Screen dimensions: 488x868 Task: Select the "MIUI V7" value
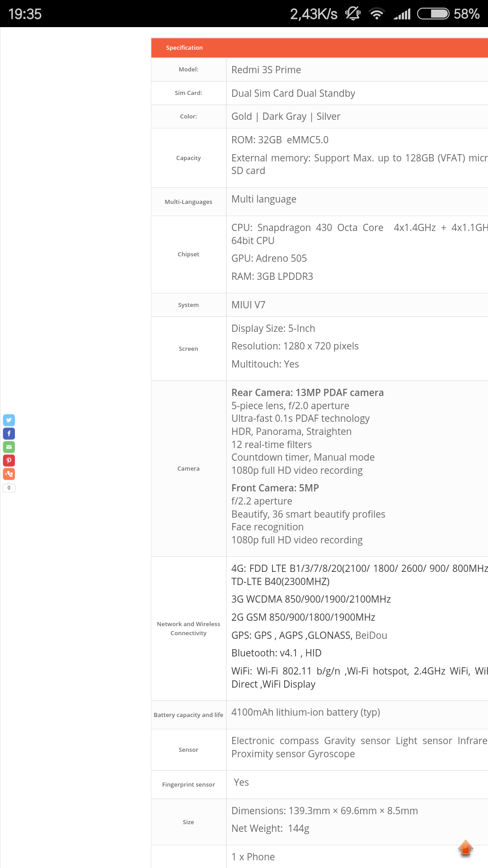tap(248, 305)
